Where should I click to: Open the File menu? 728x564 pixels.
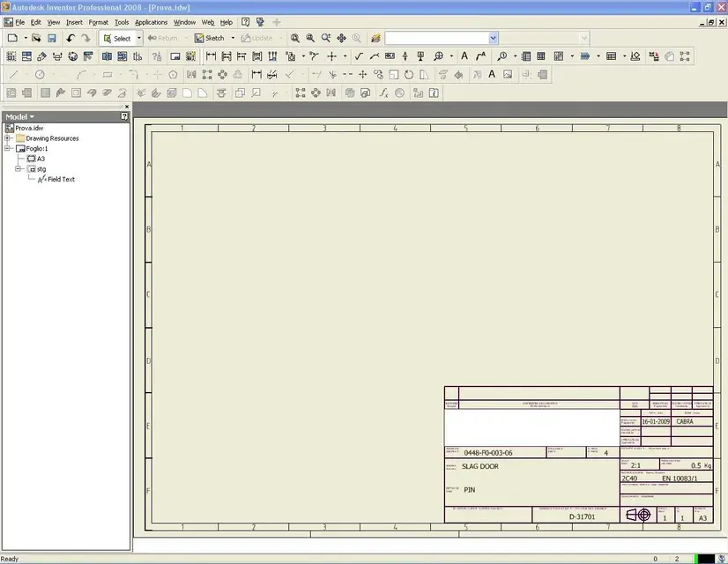pyautogui.click(x=20, y=22)
